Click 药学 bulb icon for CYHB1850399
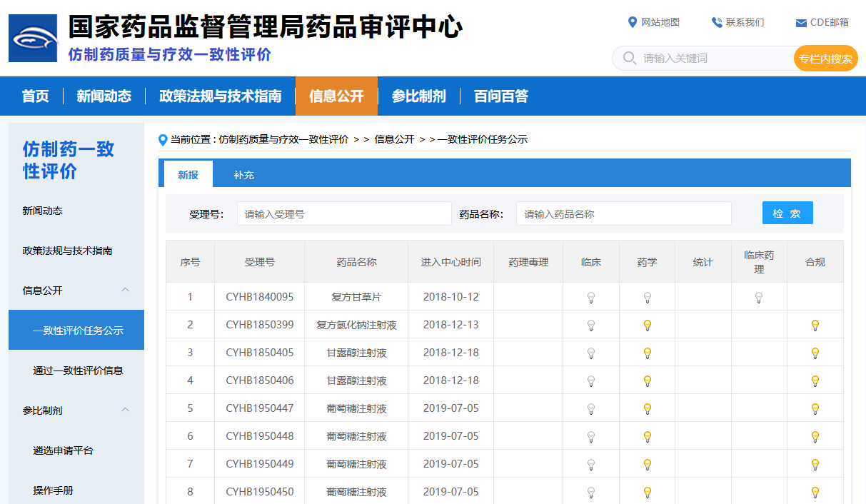The width and height of the screenshot is (866, 504). (648, 326)
